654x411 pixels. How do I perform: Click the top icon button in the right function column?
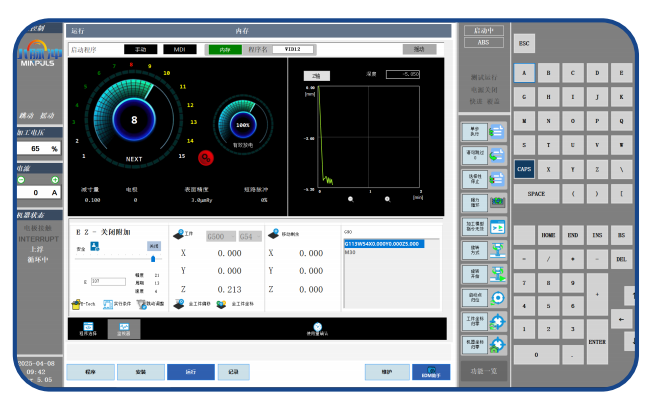(483, 131)
